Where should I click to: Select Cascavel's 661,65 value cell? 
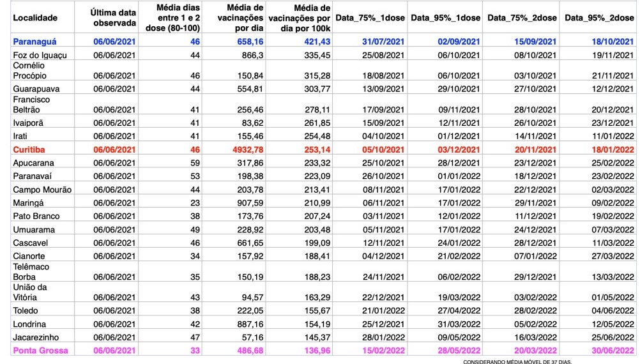pyautogui.click(x=250, y=243)
